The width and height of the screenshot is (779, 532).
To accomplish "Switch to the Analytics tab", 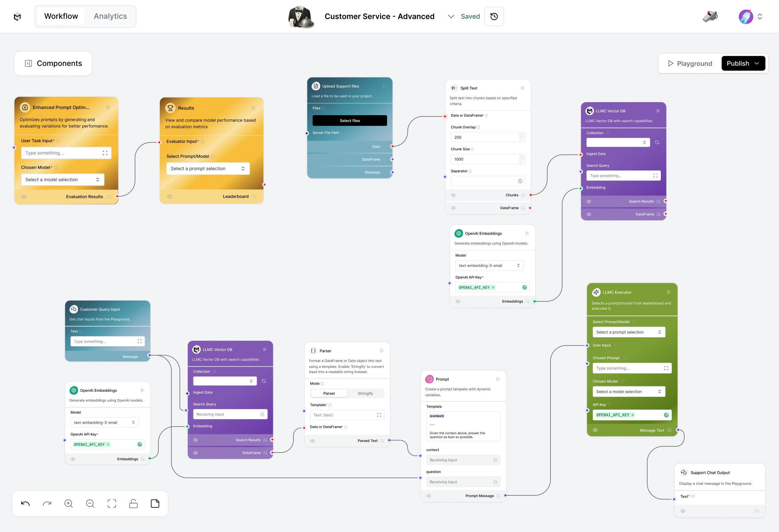I will (110, 16).
